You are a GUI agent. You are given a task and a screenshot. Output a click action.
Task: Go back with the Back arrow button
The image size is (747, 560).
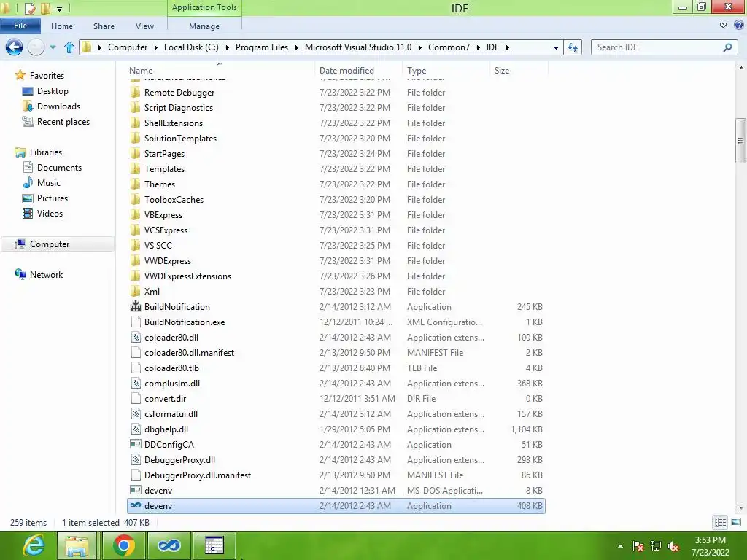pyautogui.click(x=15, y=47)
